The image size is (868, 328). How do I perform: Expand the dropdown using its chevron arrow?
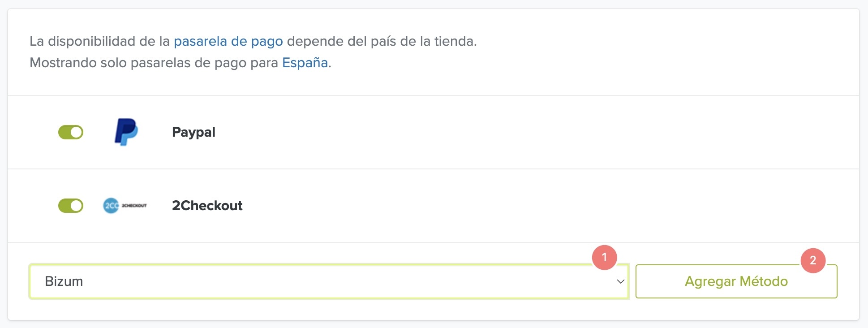[620, 281]
